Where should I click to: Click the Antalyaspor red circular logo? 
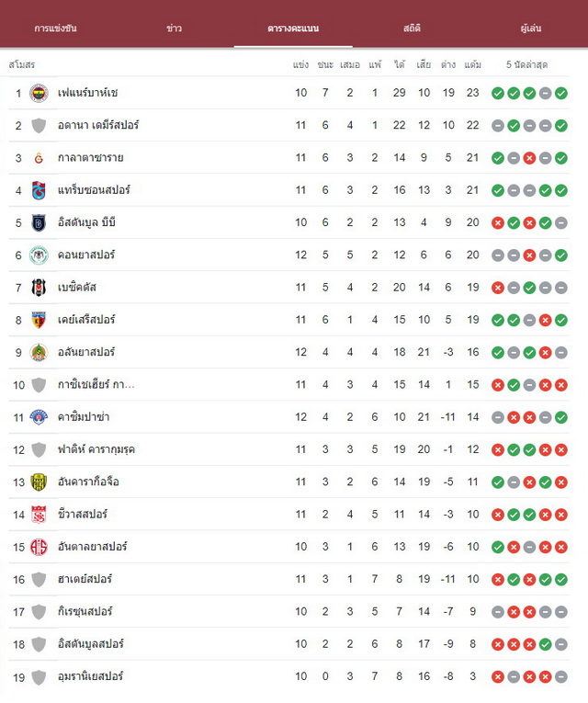(39, 547)
